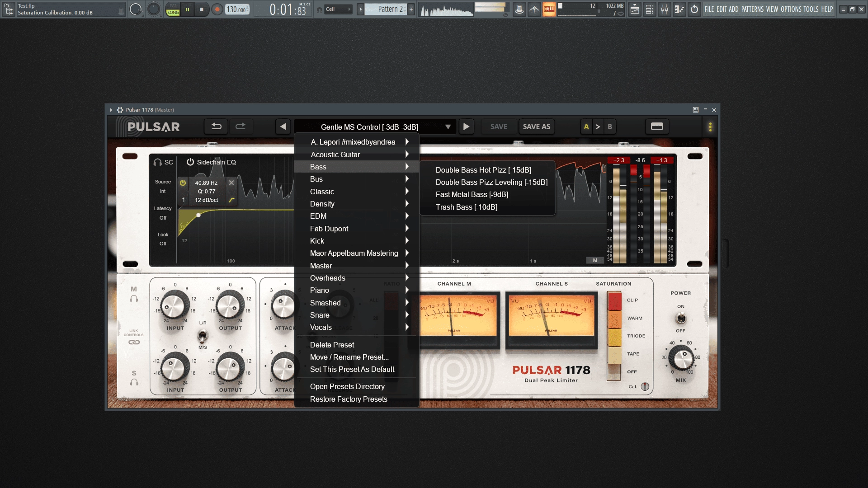This screenshot has width=868, height=488.
Task: Expand the Vocals preset category
Action: [357, 327]
